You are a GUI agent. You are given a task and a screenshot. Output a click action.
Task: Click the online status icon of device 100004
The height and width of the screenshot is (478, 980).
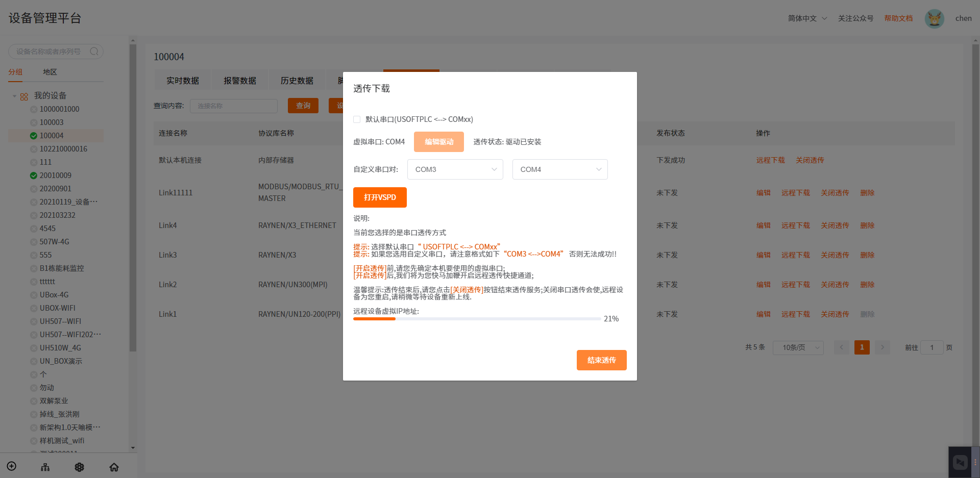click(x=34, y=136)
